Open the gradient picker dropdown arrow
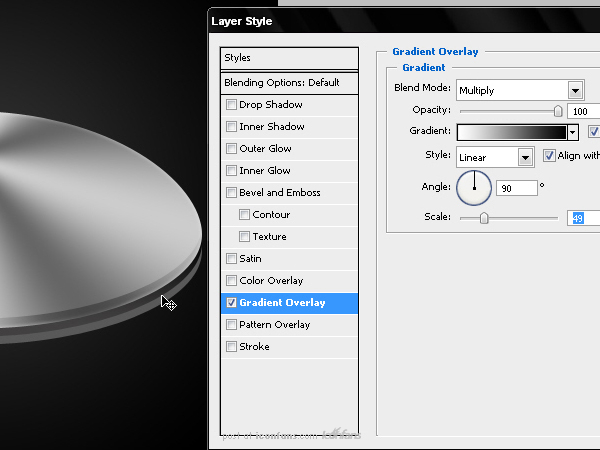The width and height of the screenshot is (600, 450). click(x=572, y=132)
